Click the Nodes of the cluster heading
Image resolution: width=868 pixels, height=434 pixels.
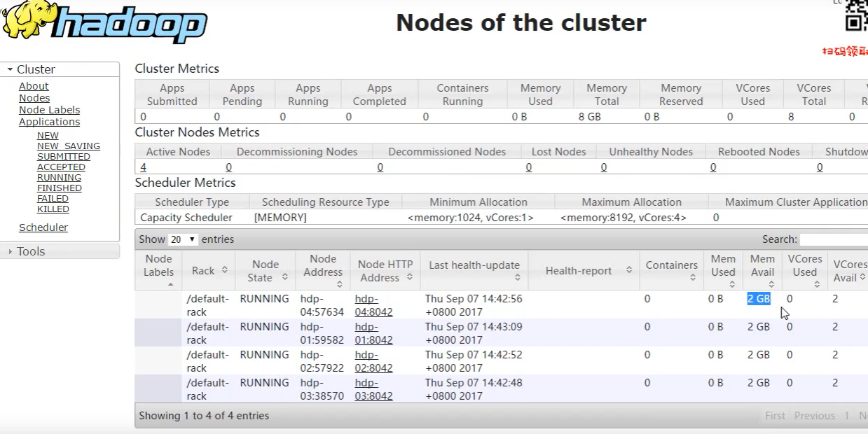(521, 22)
